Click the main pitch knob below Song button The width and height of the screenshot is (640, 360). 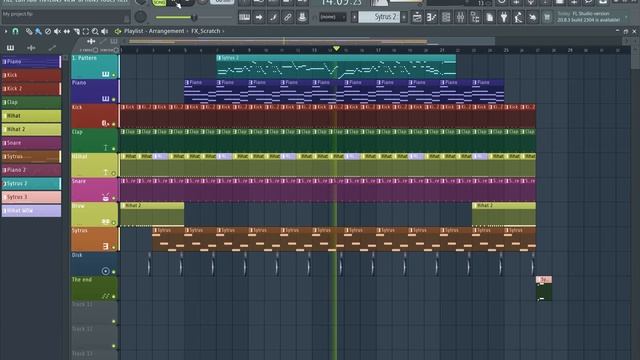tap(140, 17)
